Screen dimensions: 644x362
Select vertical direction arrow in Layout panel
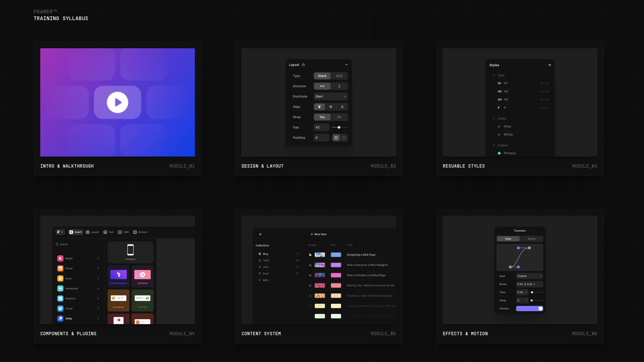[339, 86]
